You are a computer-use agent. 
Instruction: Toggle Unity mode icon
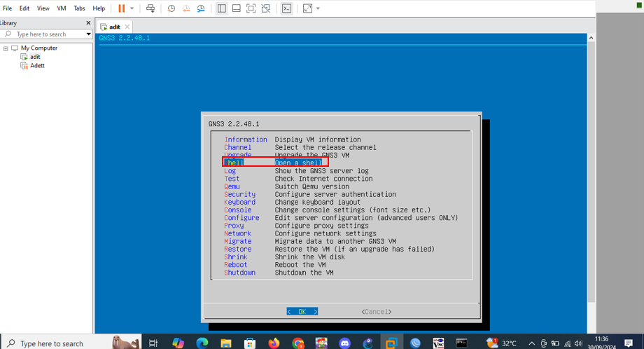pyautogui.click(x=266, y=8)
